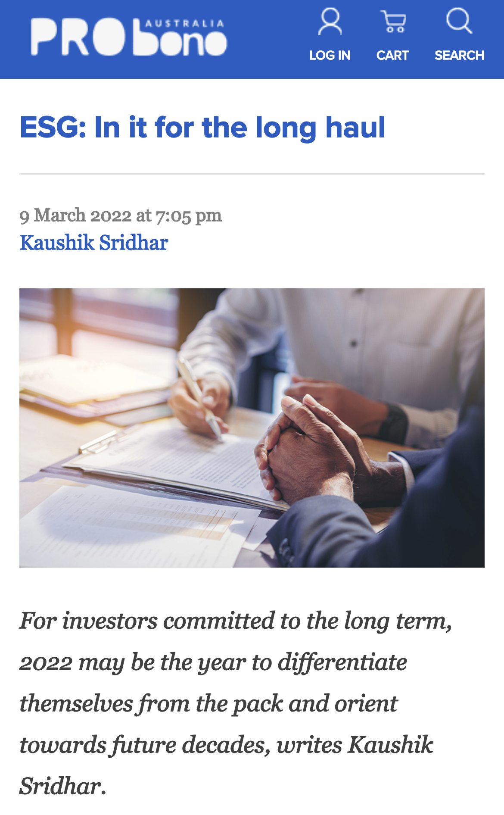
Task: Click the user profile log in icon
Action: (x=330, y=22)
